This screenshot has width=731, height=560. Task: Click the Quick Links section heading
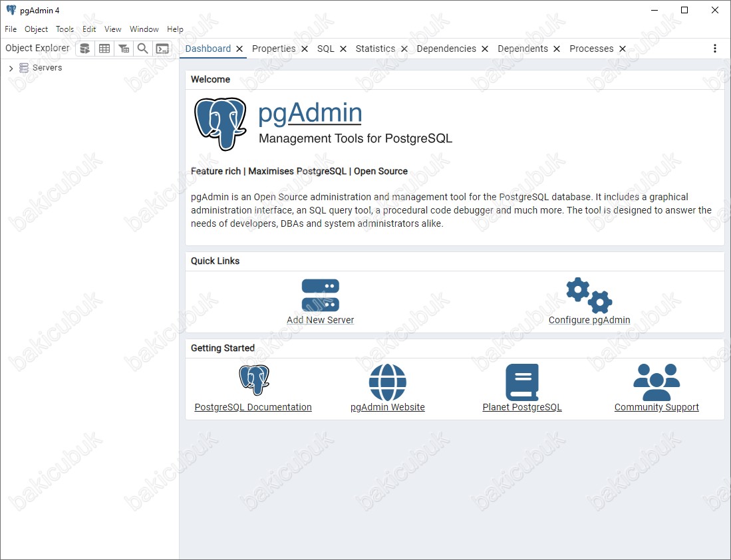[215, 261]
